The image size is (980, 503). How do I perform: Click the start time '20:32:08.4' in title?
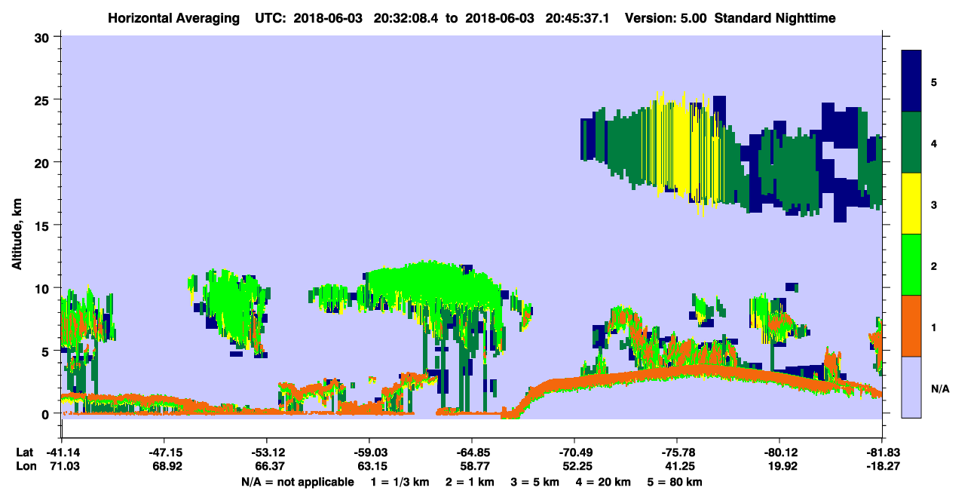(x=404, y=17)
